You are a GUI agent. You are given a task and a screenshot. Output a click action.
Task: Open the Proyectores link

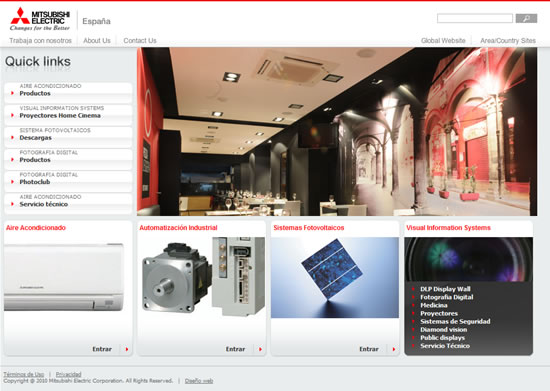[x=439, y=313]
